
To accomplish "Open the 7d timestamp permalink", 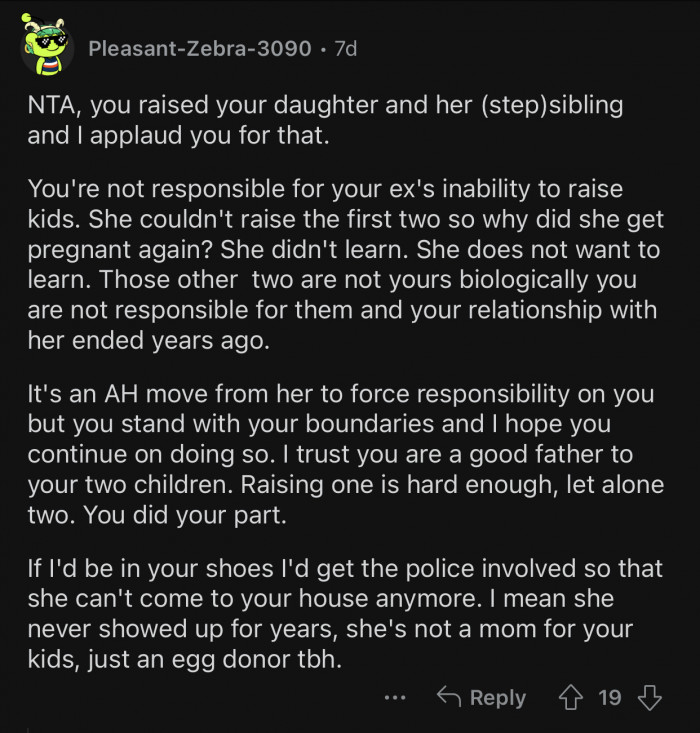I will click(346, 48).
